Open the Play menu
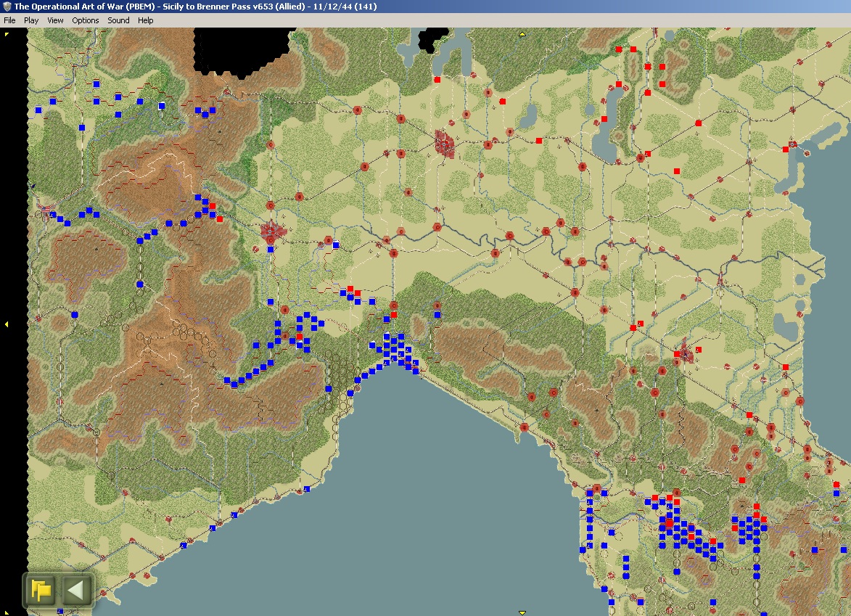 coord(31,20)
